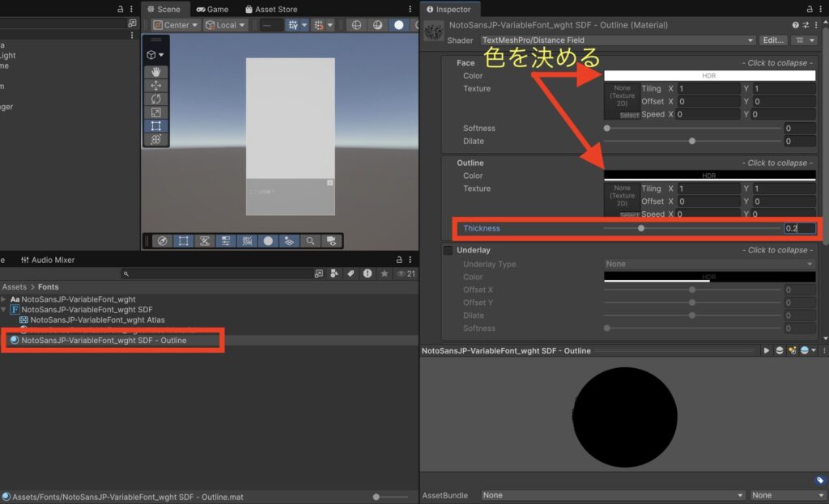
Task: Open snap increment settings icon
Action: [318, 25]
